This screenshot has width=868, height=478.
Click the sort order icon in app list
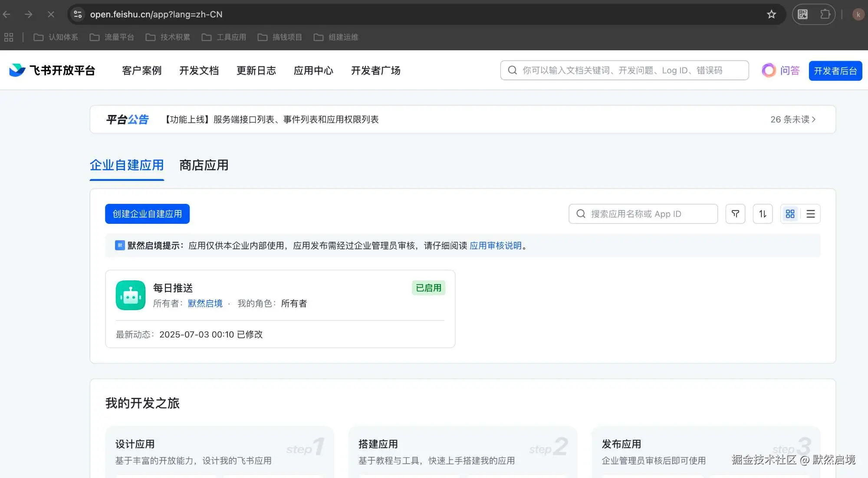point(762,213)
